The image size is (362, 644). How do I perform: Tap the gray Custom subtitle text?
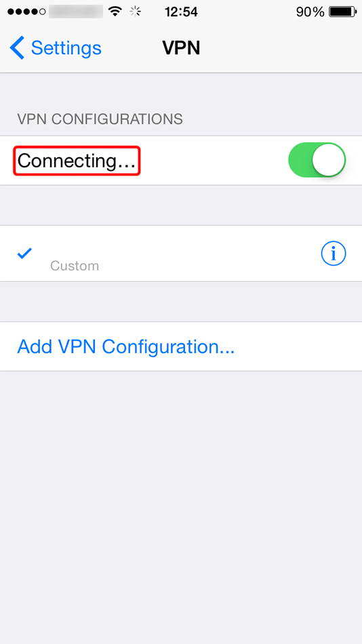click(75, 266)
